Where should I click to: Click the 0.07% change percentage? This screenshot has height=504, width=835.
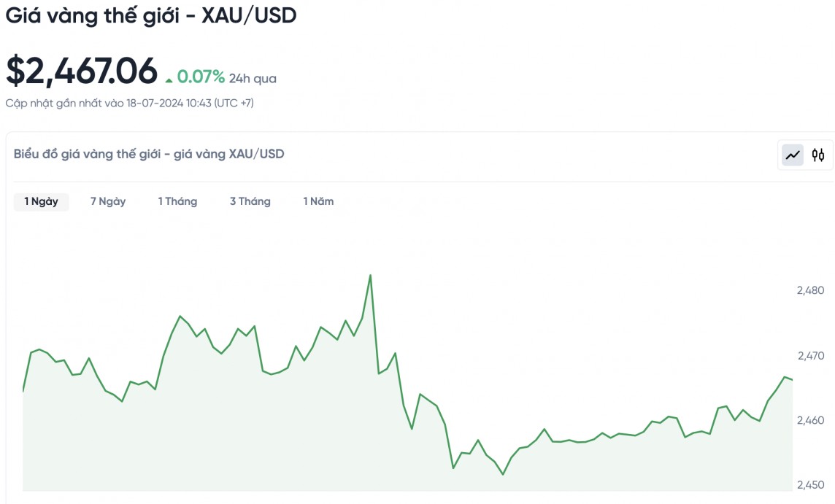pos(201,77)
